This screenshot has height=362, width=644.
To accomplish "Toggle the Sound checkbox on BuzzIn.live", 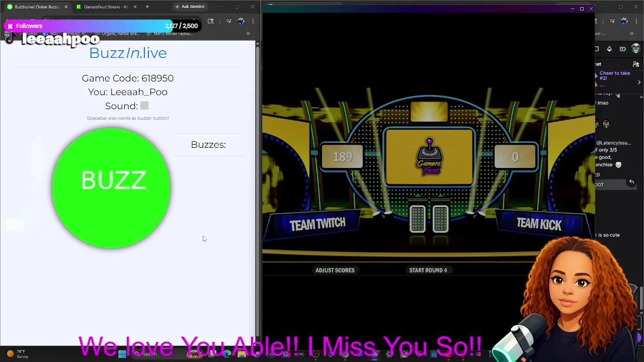I will tap(144, 106).
